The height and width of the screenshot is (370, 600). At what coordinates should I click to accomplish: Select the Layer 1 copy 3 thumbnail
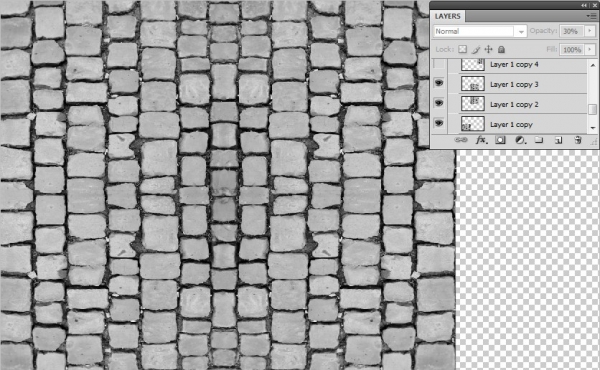473,83
